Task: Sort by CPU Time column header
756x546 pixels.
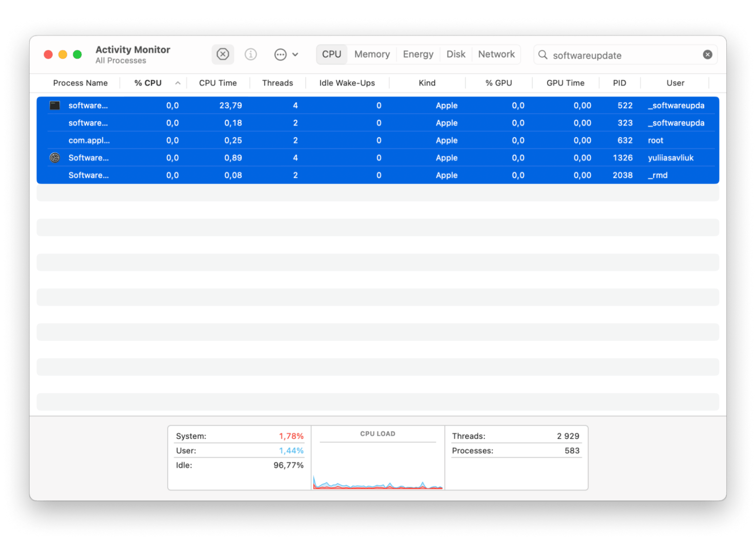Action: point(218,83)
